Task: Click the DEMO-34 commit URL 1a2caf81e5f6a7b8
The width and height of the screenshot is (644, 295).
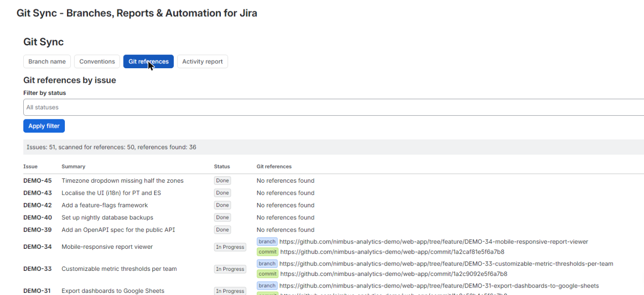Action: click(x=392, y=252)
